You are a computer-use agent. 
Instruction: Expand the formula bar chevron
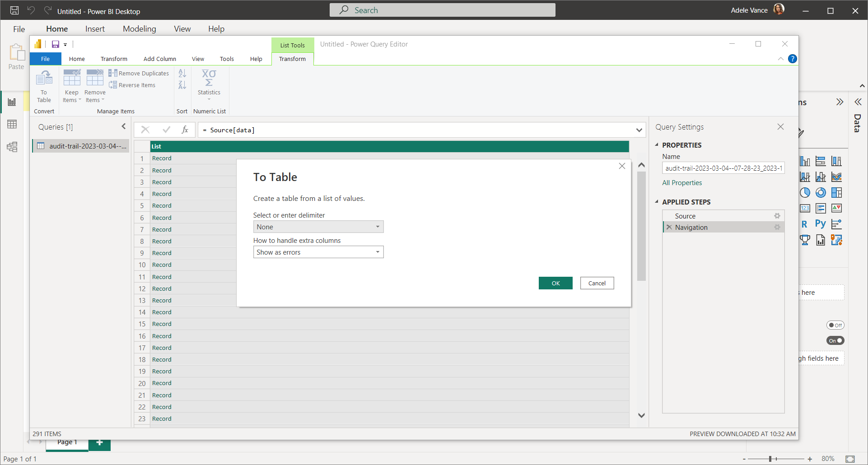pyautogui.click(x=639, y=130)
